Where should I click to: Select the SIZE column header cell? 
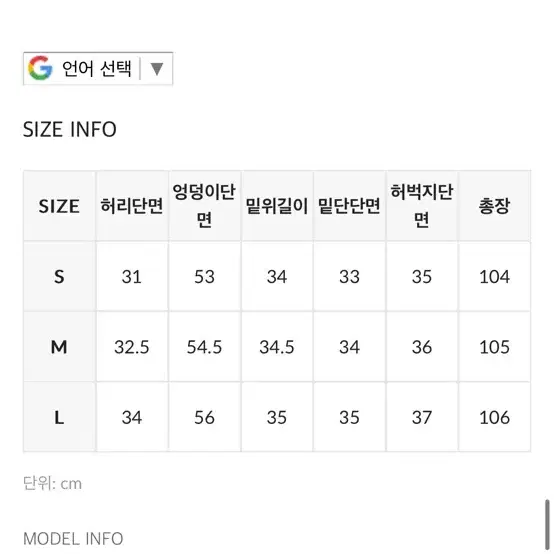pyautogui.click(x=59, y=206)
